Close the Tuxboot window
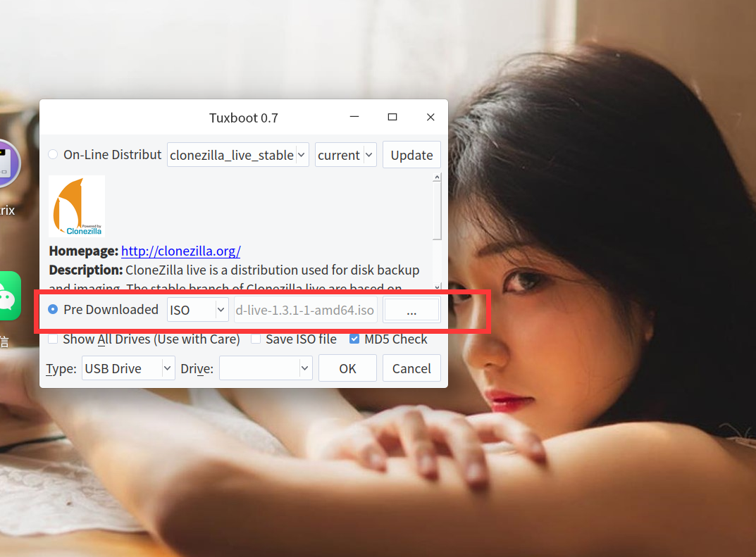Viewport: 756px width, 557px height. (430, 117)
